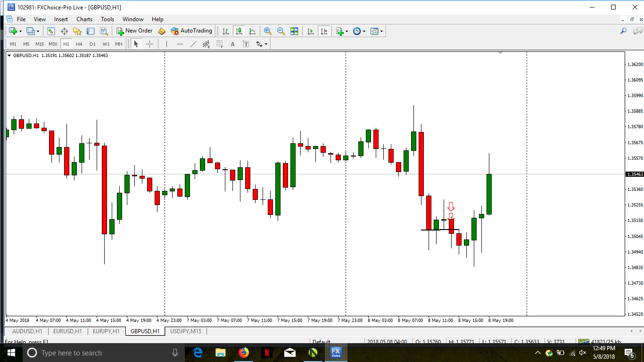Select the W1 timeframe

click(x=106, y=44)
